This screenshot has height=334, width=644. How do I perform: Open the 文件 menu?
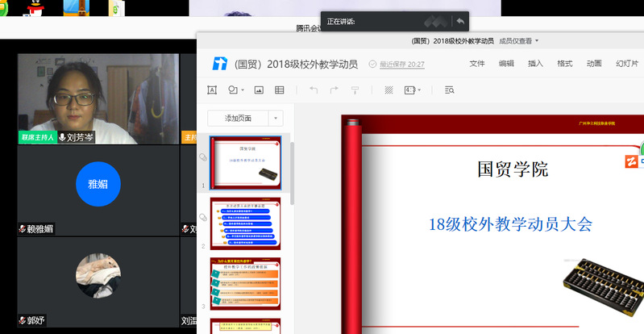point(477,64)
